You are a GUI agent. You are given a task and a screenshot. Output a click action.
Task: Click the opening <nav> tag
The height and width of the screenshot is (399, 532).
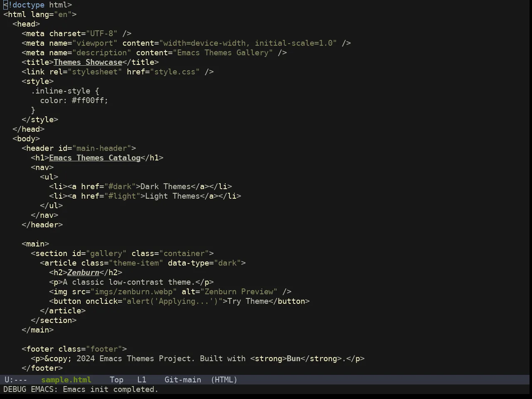42,167
